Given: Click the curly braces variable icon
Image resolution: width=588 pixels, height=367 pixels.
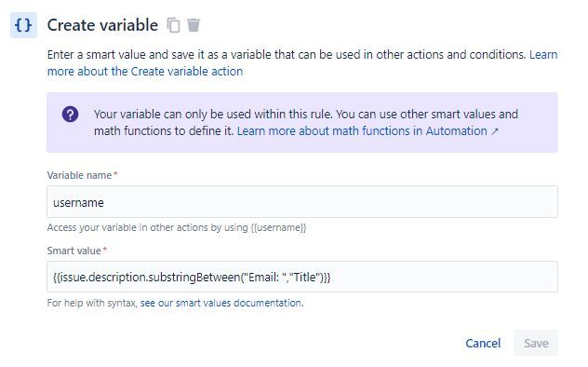Looking at the screenshot, I should 23,25.
